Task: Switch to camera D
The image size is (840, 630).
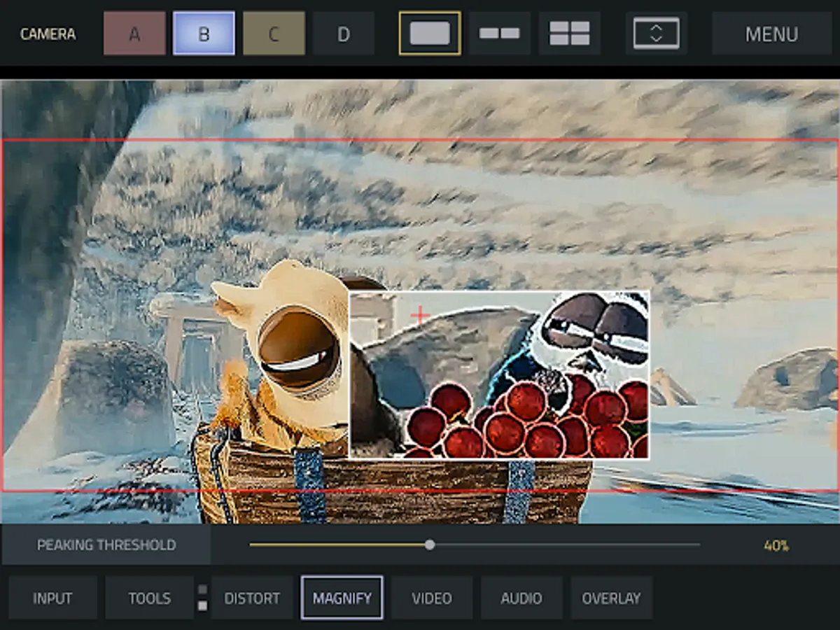Action: pos(344,34)
